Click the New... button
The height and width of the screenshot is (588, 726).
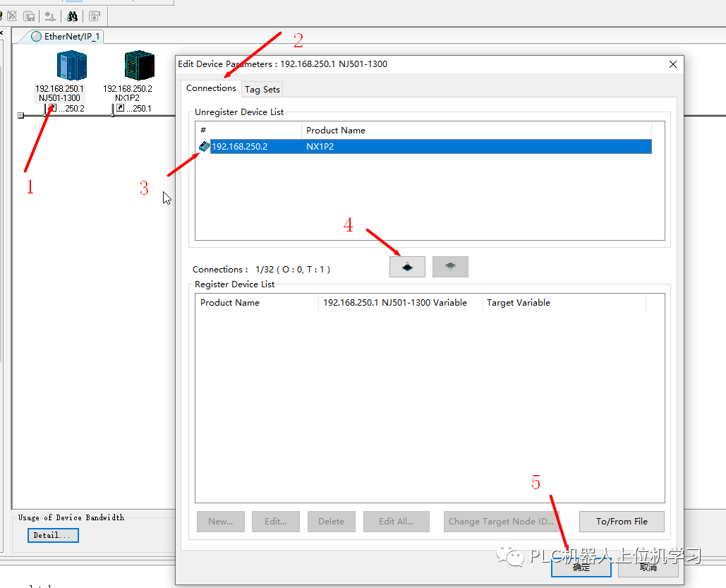pyautogui.click(x=220, y=522)
